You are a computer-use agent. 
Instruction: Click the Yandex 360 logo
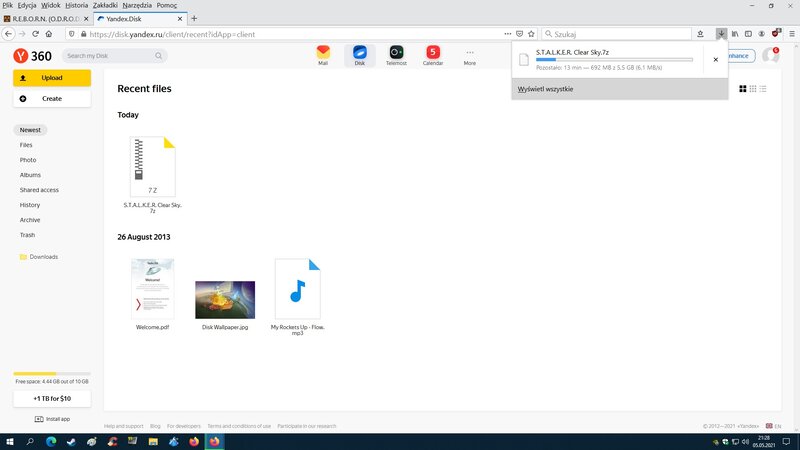click(x=33, y=56)
